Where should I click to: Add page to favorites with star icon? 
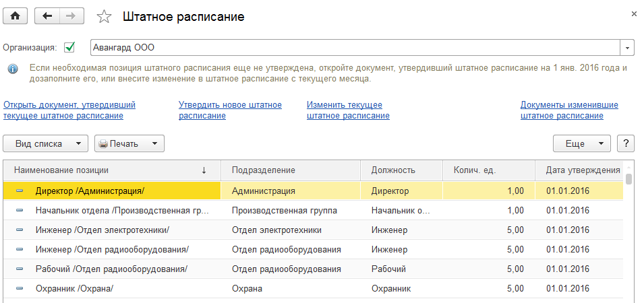point(104,17)
